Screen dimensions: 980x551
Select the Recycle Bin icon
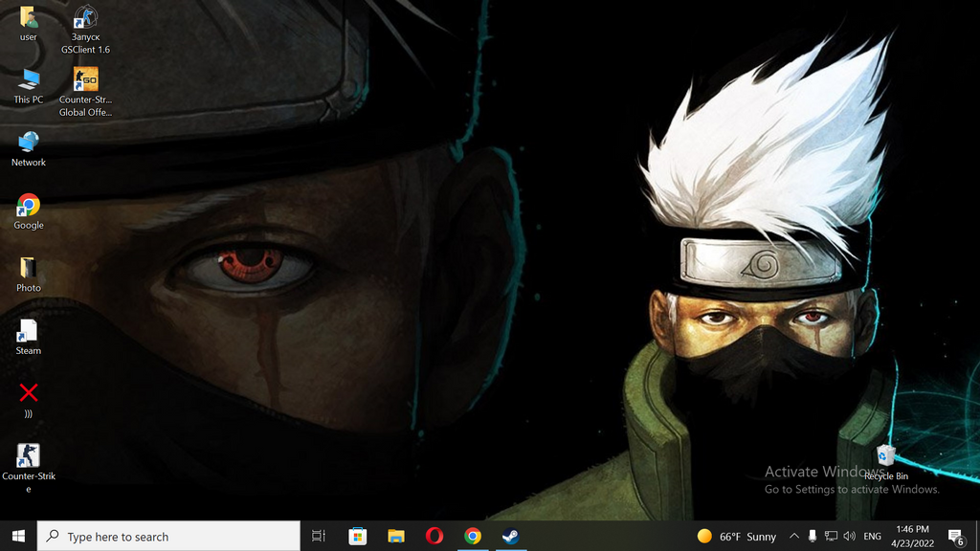(x=885, y=462)
